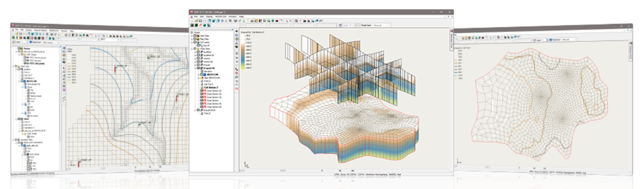Image resolution: width=644 pixels, height=189 pixels.
Task: Toggle Cross Section (2) checkbox in center tree
Action: [x=201, y=90]
